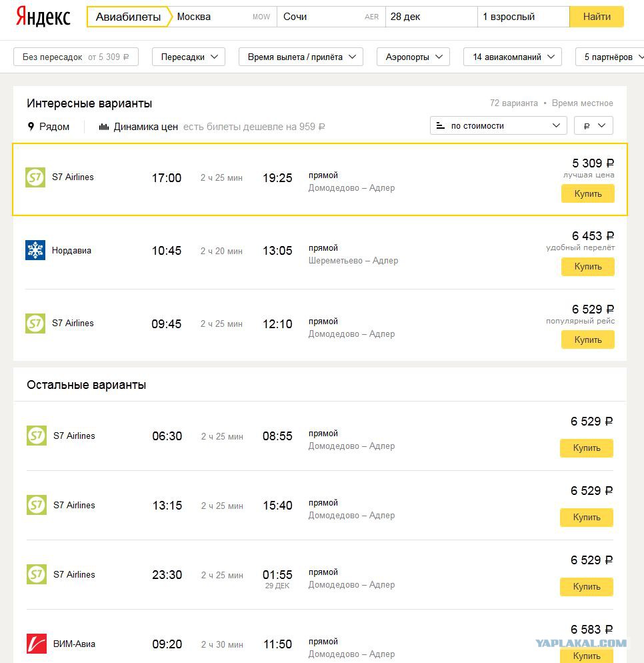Buy the 23:30 S7 flight
The image size is (644, 663).
(587, 586)
